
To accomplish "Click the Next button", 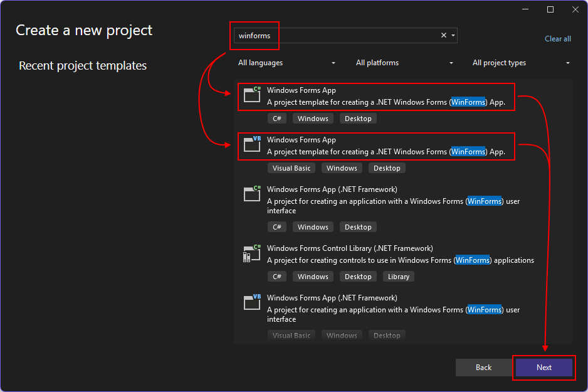I will tap(543, 368).
